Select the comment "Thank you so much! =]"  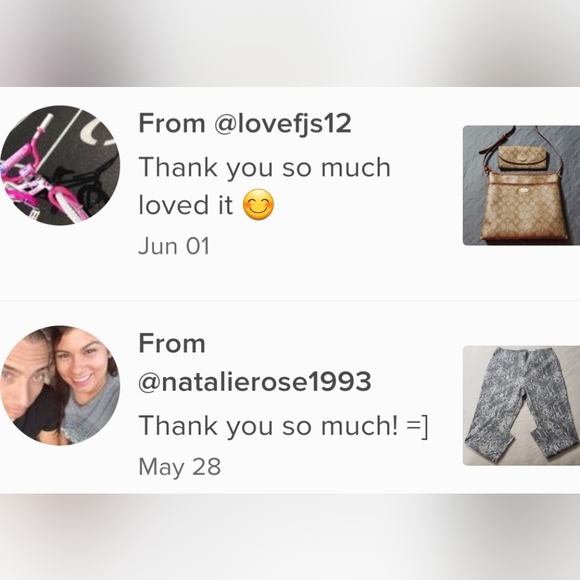coord(283,426)
